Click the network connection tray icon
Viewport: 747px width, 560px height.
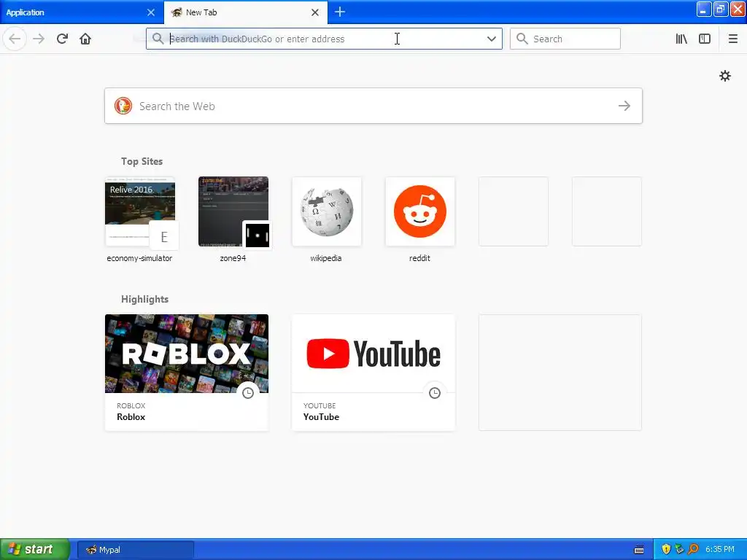(x=679, y=549)
